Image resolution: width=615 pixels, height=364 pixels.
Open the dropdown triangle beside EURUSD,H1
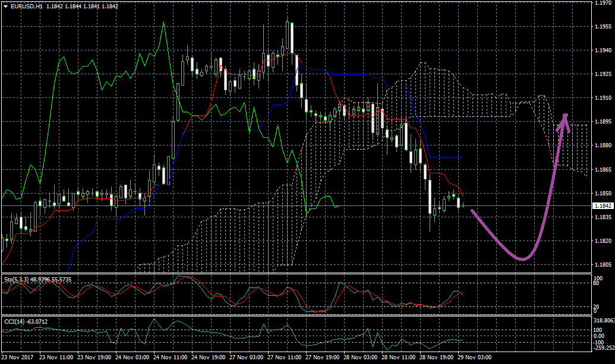pos(5,6)
